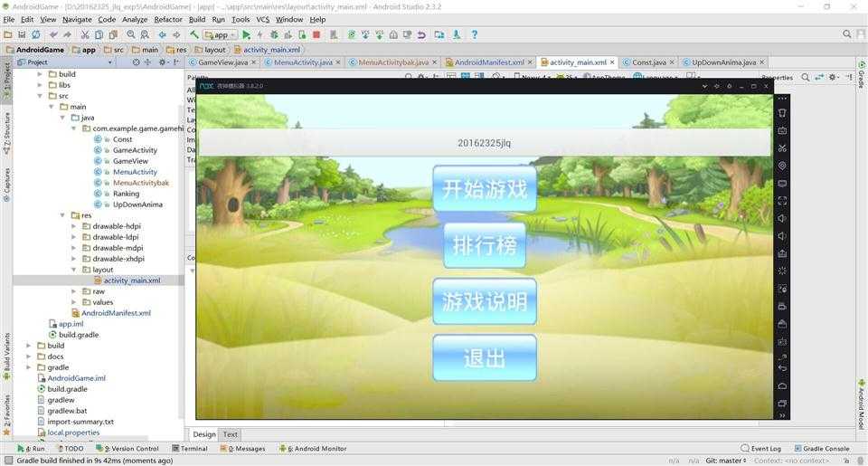Click the Debug app bug icon
The width and height of the screenshot is (868, 466).
click(274, 34)
